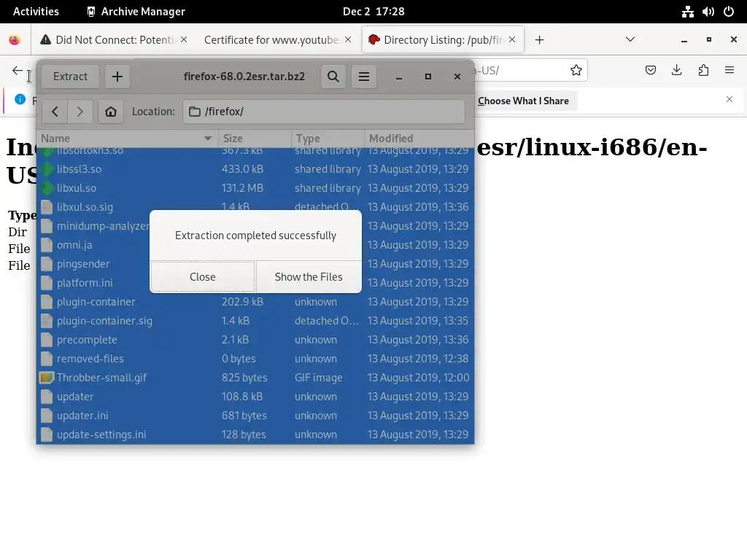
Task: Click the volume icon in top bar
Action: click(x=708, y=12)
